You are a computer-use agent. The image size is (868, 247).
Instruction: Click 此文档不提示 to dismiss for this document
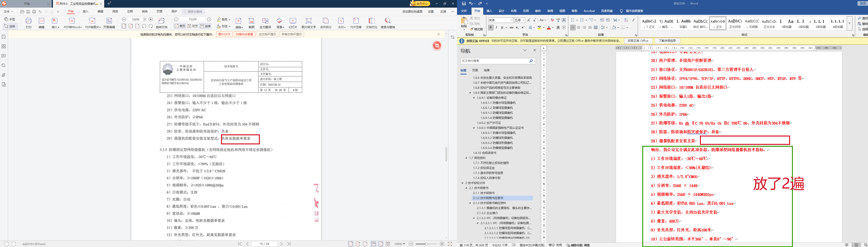(x=267, y=34)
